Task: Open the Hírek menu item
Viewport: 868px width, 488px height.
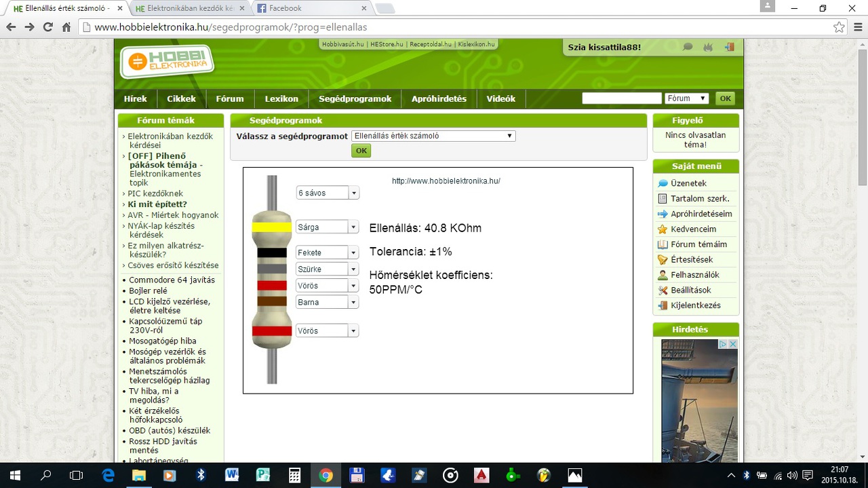Action: coord(136,98)
